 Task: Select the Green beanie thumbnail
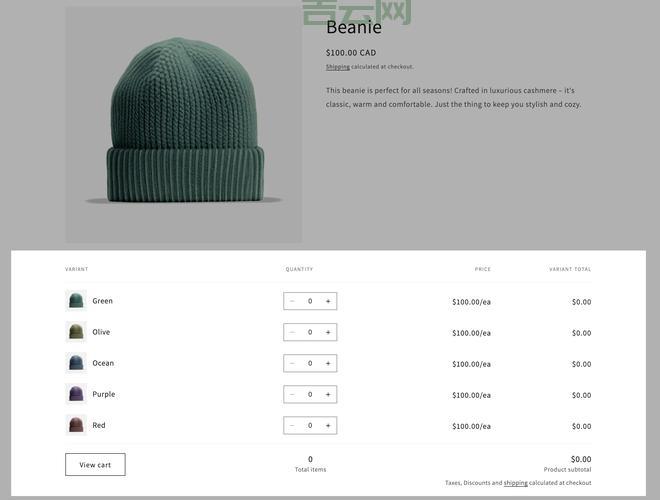76,301
